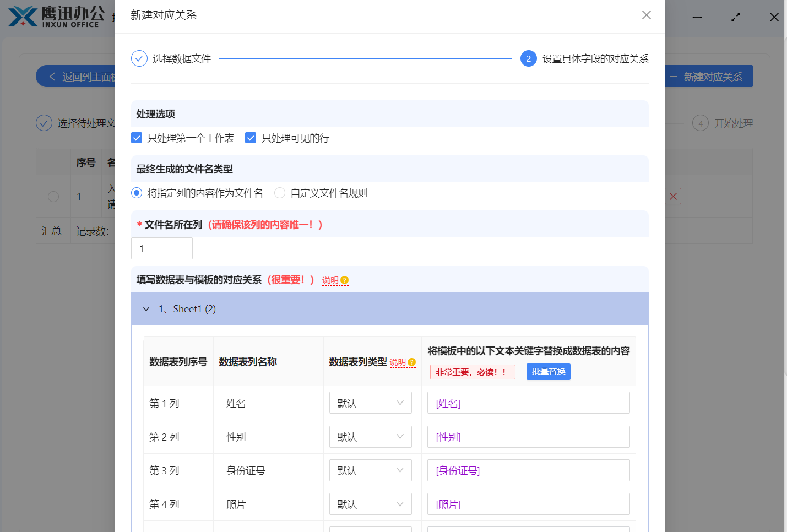The image size is (787, 532).
Task: Click the red delete X icon in table row
Action: 673,196
